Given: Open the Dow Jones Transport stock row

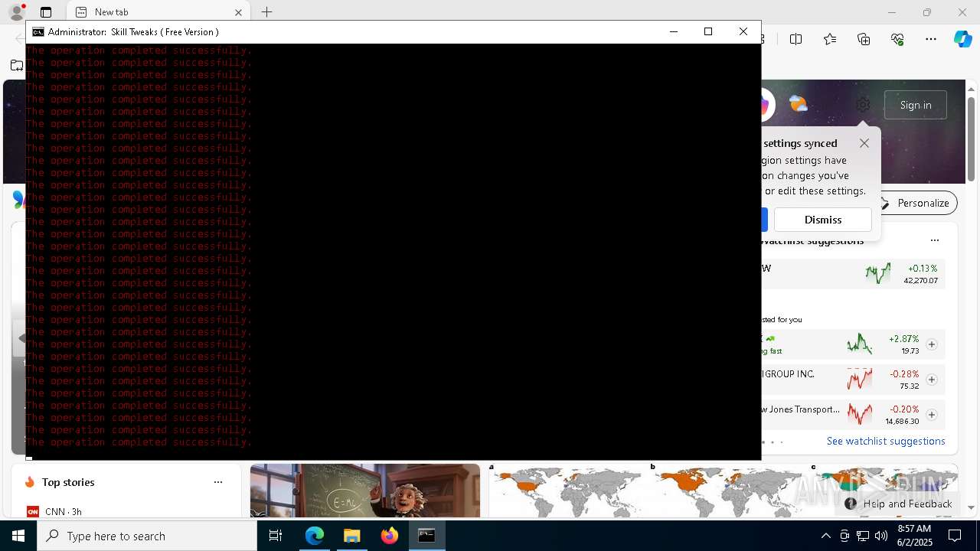Looking at the screenshot, I should click(853, 415).
